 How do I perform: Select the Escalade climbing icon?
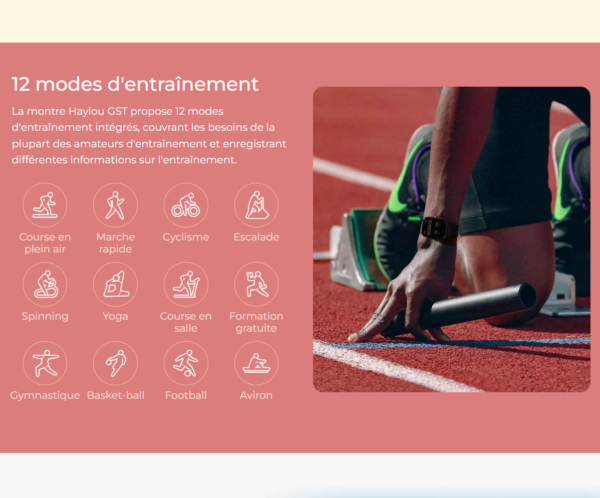click(256, 206)
